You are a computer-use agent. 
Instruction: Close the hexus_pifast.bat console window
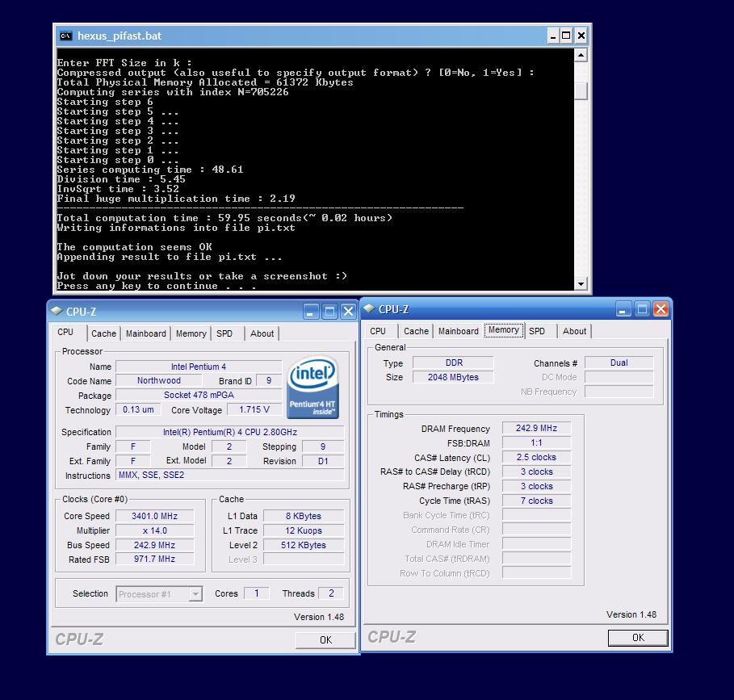[581, 36]
